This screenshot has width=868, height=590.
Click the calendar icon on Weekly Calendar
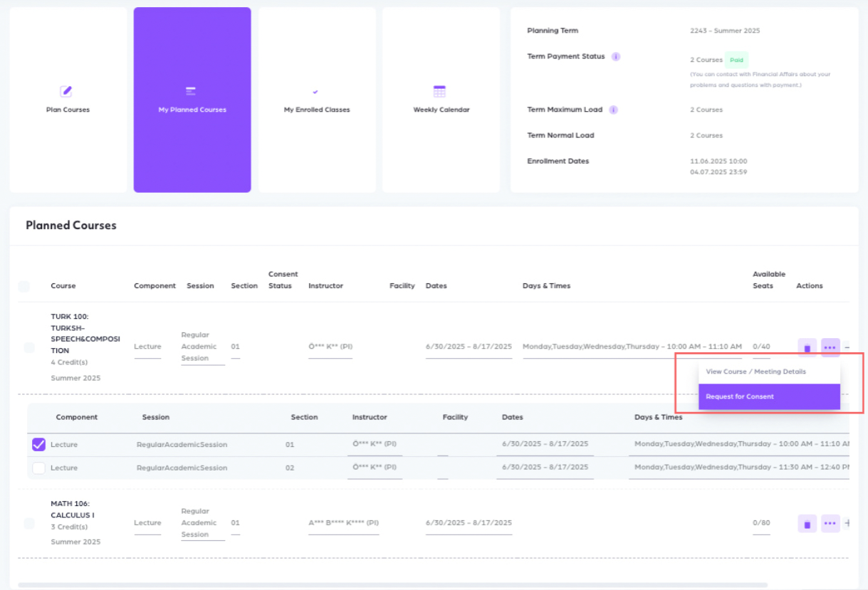point(439,91)
